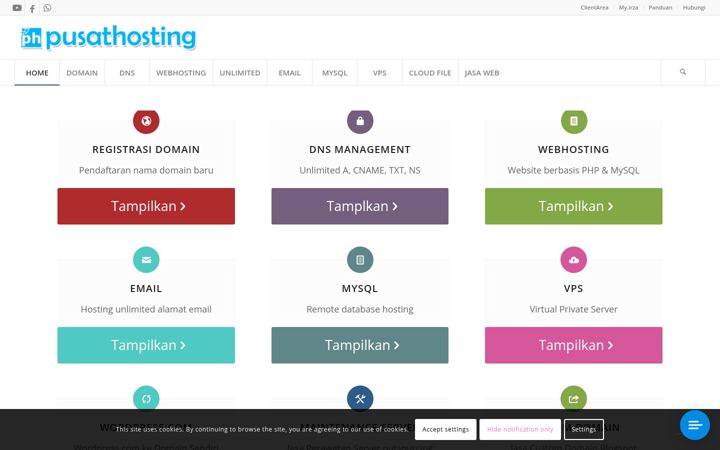Click 'Virtual Private Server' text
The width and height of the screenshot is (720, 450).
574,309
